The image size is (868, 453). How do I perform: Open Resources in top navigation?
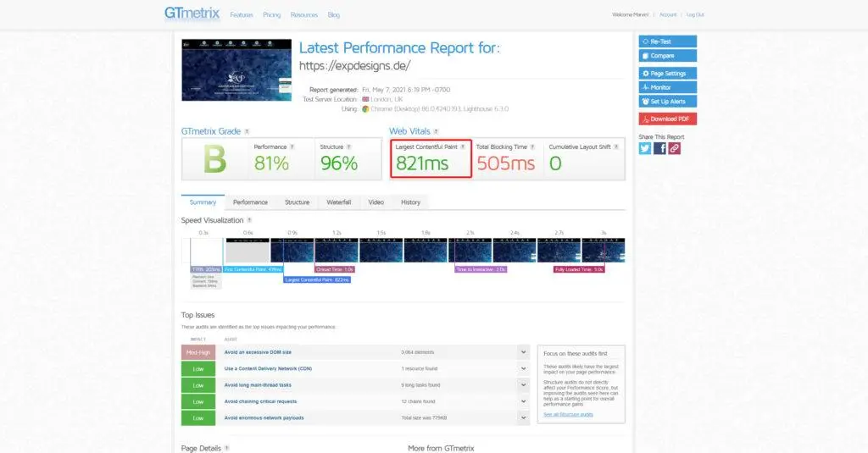(x=304, y=15)
